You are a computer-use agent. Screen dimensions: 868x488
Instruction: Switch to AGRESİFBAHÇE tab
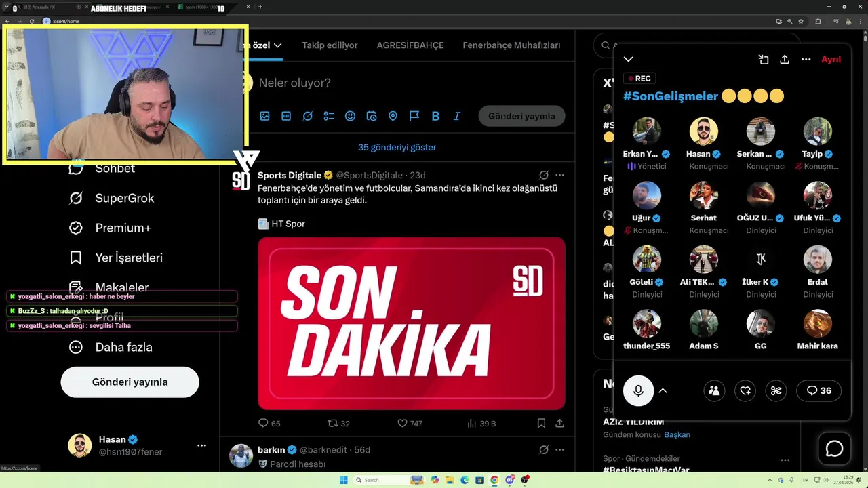[x=410, y=45]
